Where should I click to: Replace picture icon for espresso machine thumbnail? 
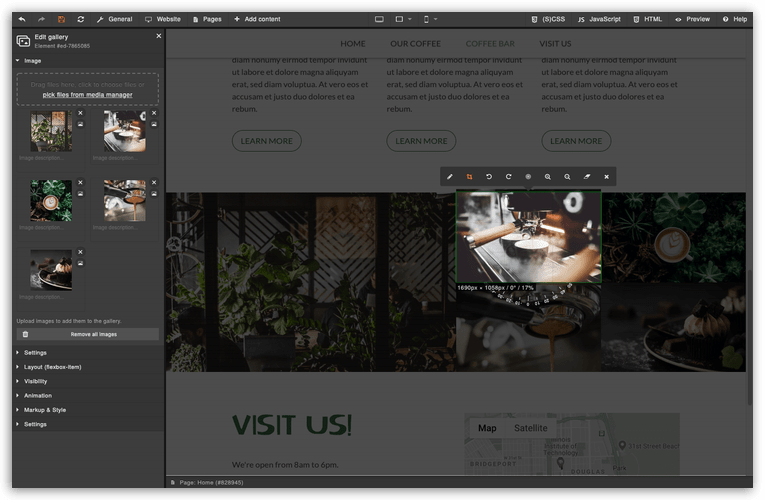[154, 124]
